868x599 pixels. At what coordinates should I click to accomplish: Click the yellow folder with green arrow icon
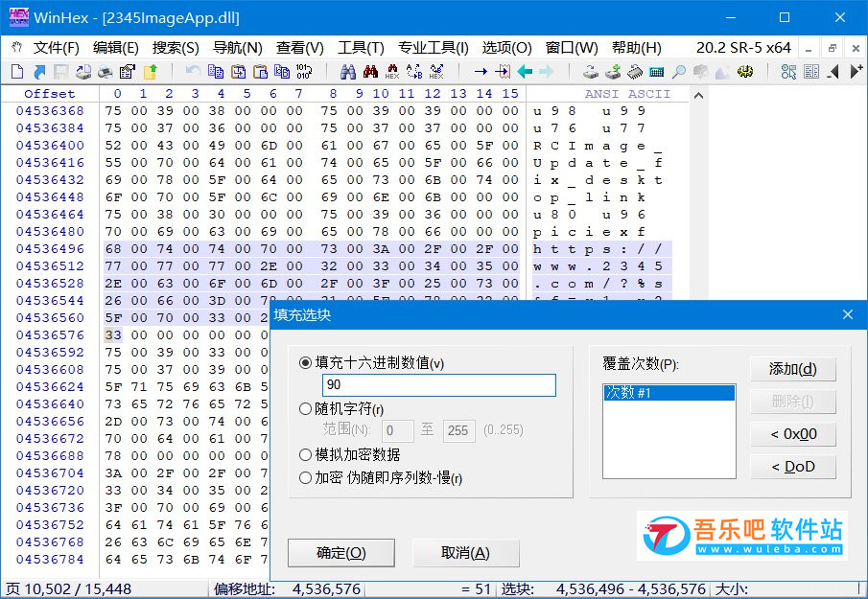[x=150, y=71]
